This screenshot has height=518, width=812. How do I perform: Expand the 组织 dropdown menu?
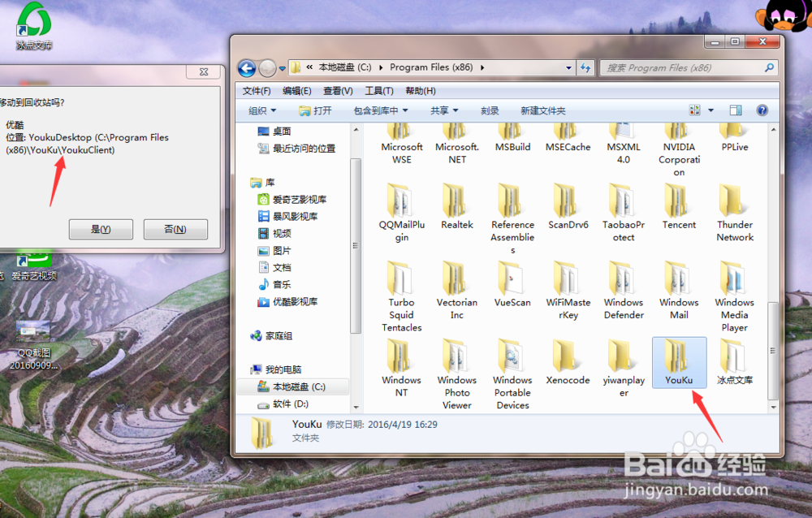tap(262, 111)
